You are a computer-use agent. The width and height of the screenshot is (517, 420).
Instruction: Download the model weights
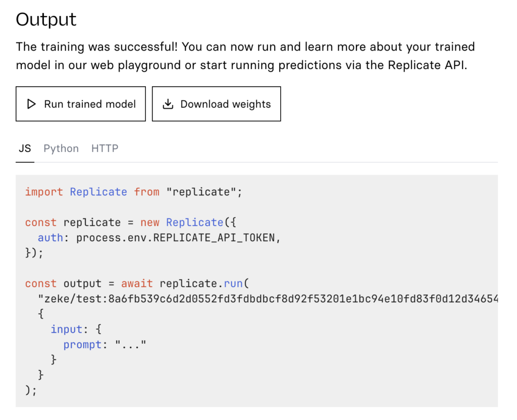click(216, 104)
